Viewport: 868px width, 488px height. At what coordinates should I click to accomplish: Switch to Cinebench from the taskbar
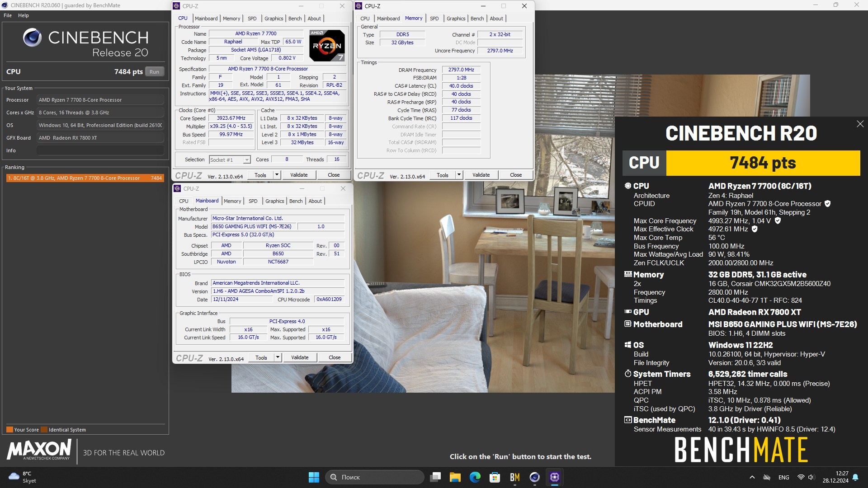tap(535, 477)
